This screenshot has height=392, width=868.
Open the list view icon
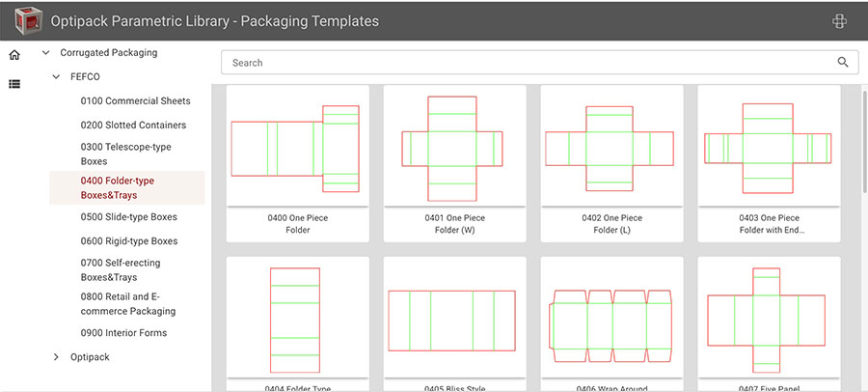(14, 84)
